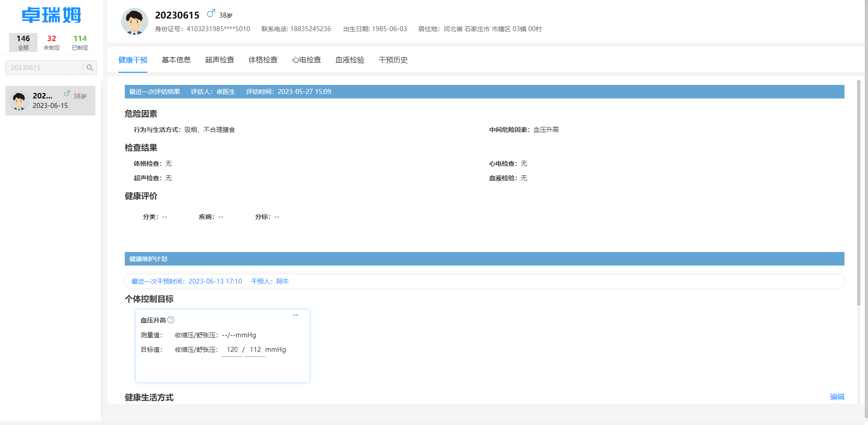Image resolution: width=868 pixels, height=425 pixels.
Task: Click ID number 4103231985****5010
Action: (218, 29)
